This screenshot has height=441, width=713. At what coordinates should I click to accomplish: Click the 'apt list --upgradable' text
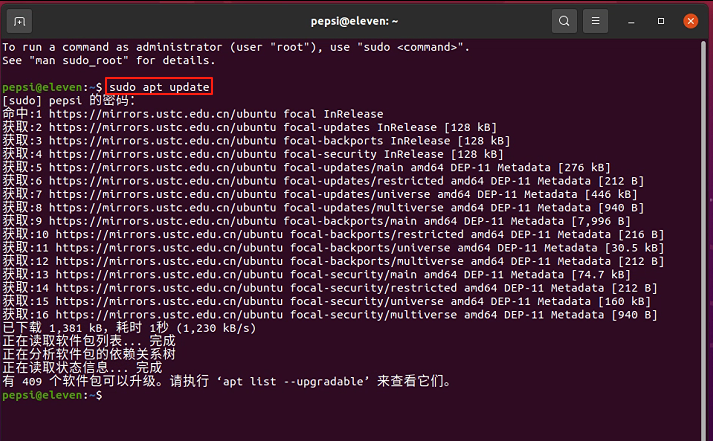[293, 381]
